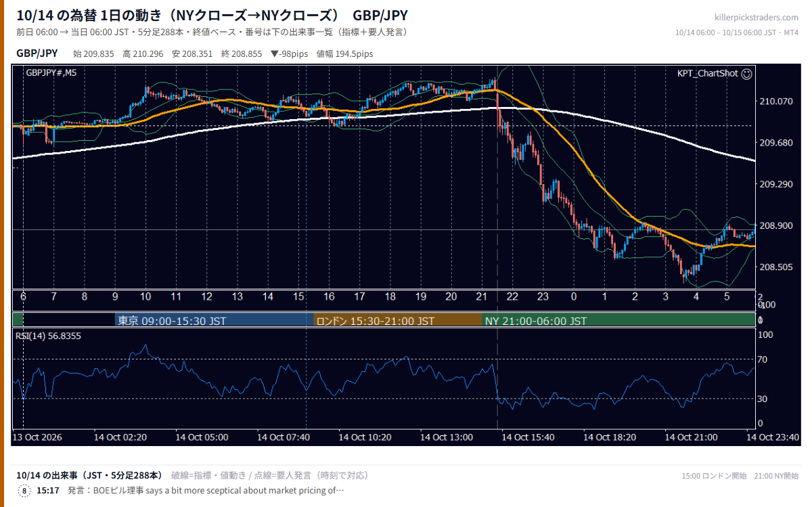Click the RSI 70 level label

[762, 359]
